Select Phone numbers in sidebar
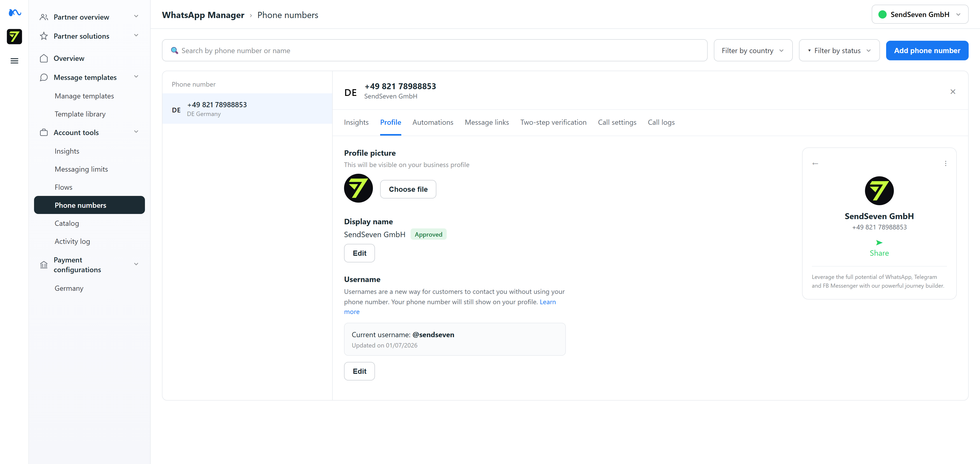This screenshot has width=980, height=464. tap(89, 205)
